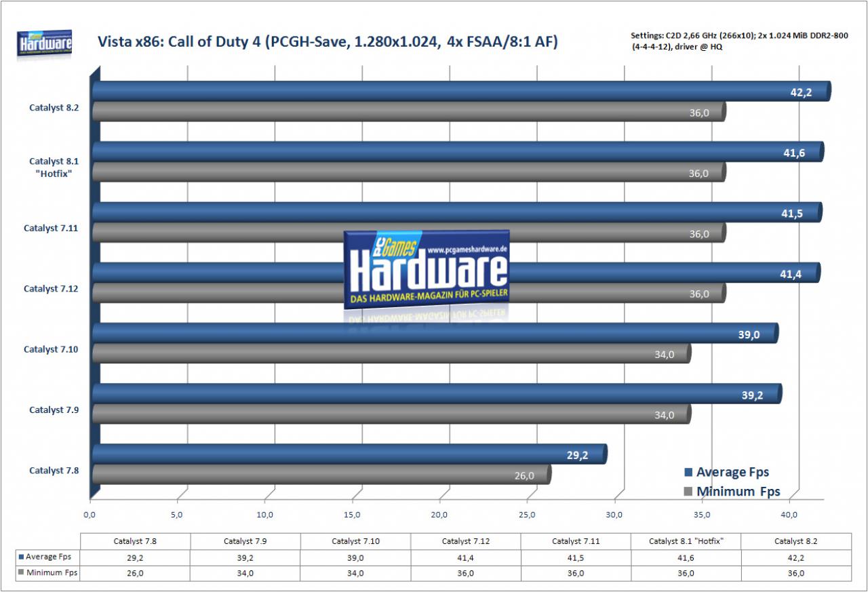Click the Catalyst 7.10 column header in the table
The image size is (868, 592).
point(355,541)
